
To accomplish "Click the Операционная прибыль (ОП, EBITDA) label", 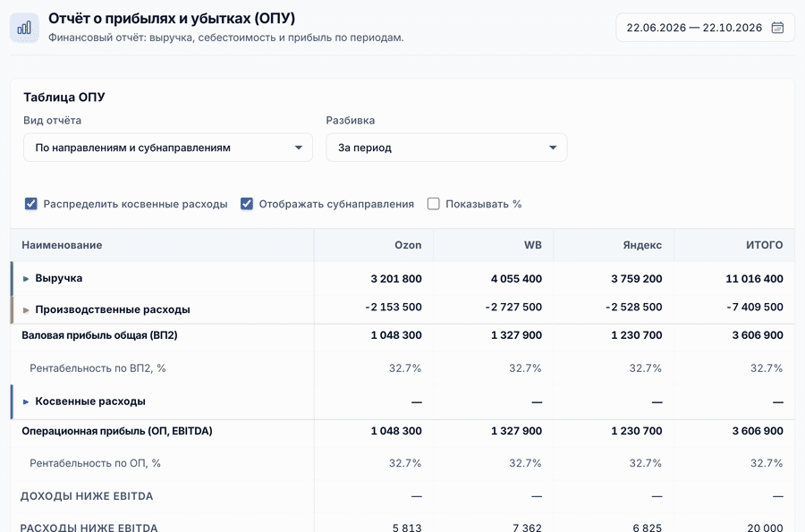I will [117, 431].
